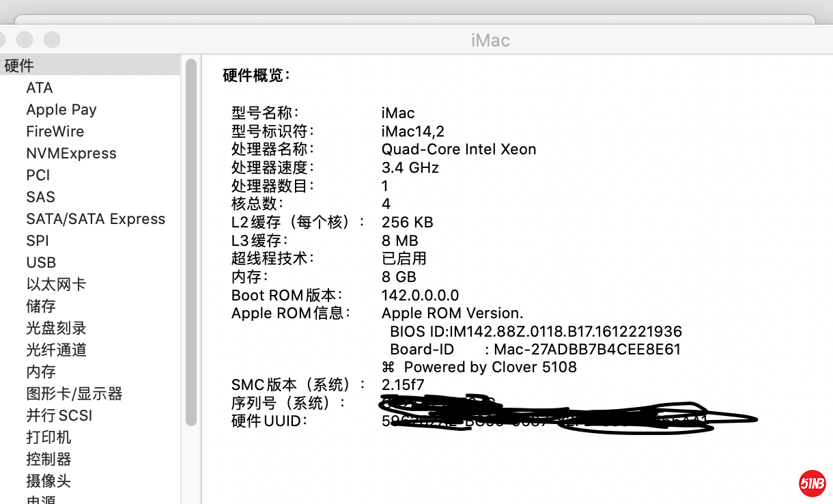
Task: Open 光盘刻录 section
Action: coord(56,328)
